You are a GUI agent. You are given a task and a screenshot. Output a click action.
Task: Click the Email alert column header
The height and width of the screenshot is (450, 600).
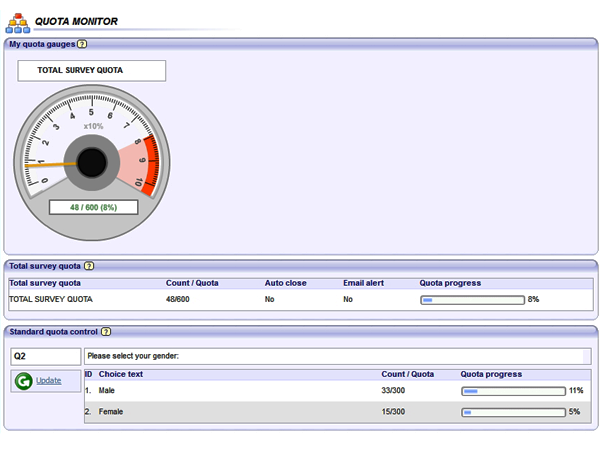363,283
